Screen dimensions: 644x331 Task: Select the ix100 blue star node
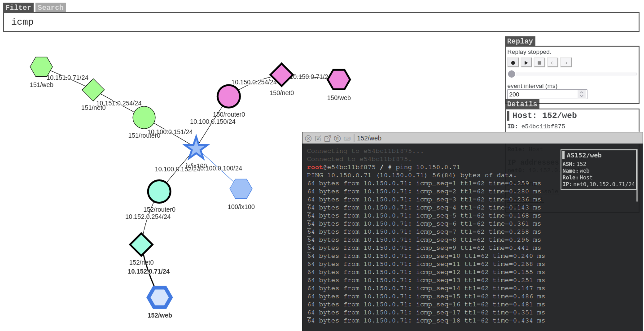pyautogui.click(x=196, y=148)
